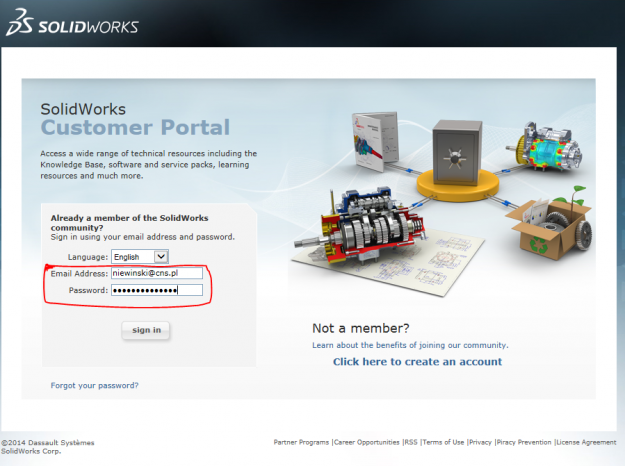625x466 pixels.
Task: Click the Customer Portal heading text
Action: (x=135, y=128)
